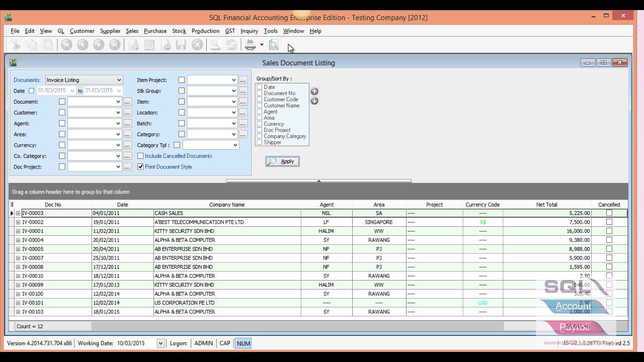Open the GST menu
Image resolution: width=644 pixels, height=362 pixels.
coord(230,31)
